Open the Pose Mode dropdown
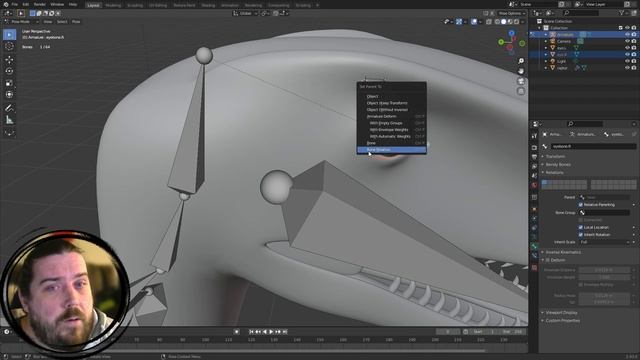Viewport: 640px width, 360px height. [22, 22]
